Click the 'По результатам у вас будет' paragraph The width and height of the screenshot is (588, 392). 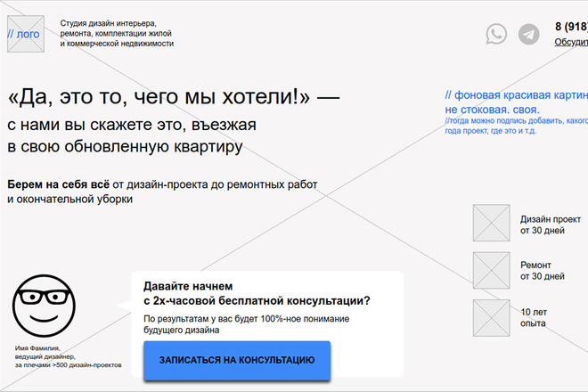click(247, 324)
